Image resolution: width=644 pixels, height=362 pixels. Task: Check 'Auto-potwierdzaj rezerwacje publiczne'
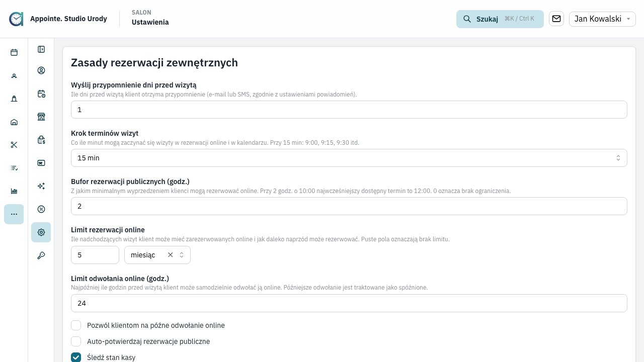pos(76,341)
